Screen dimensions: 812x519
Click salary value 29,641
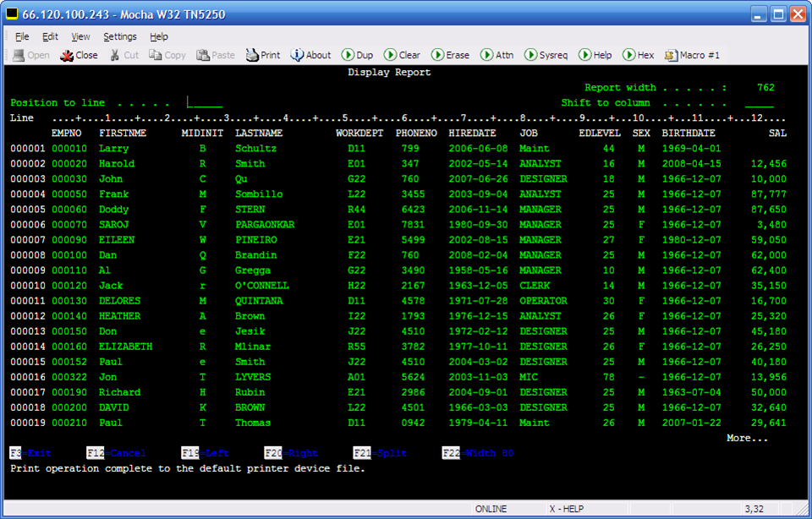coord(769,423)
